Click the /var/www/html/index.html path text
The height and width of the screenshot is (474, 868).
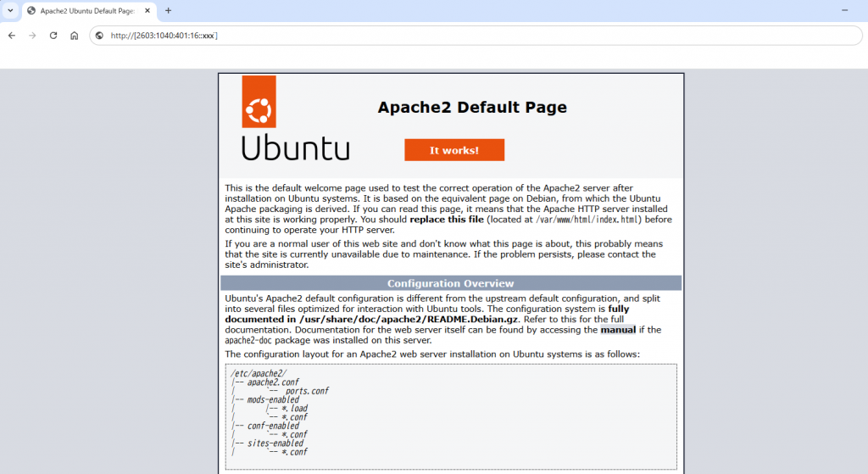pos(588,220)
